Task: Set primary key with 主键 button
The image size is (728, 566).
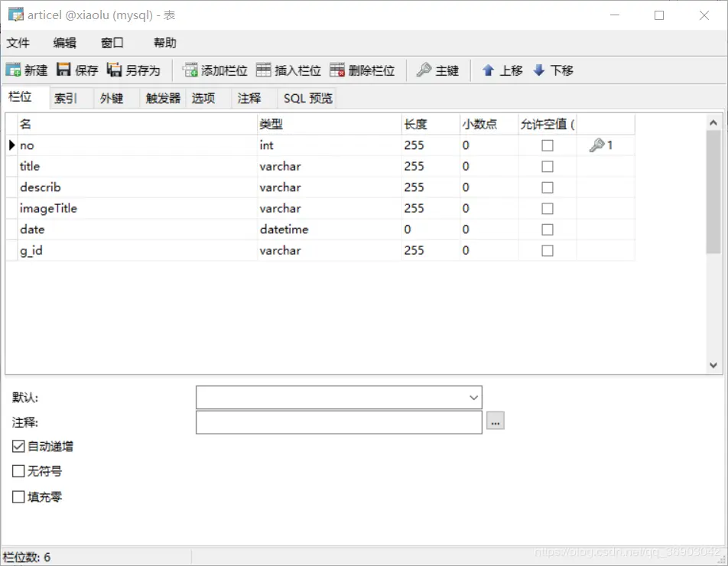Action: tap(438, 70)
